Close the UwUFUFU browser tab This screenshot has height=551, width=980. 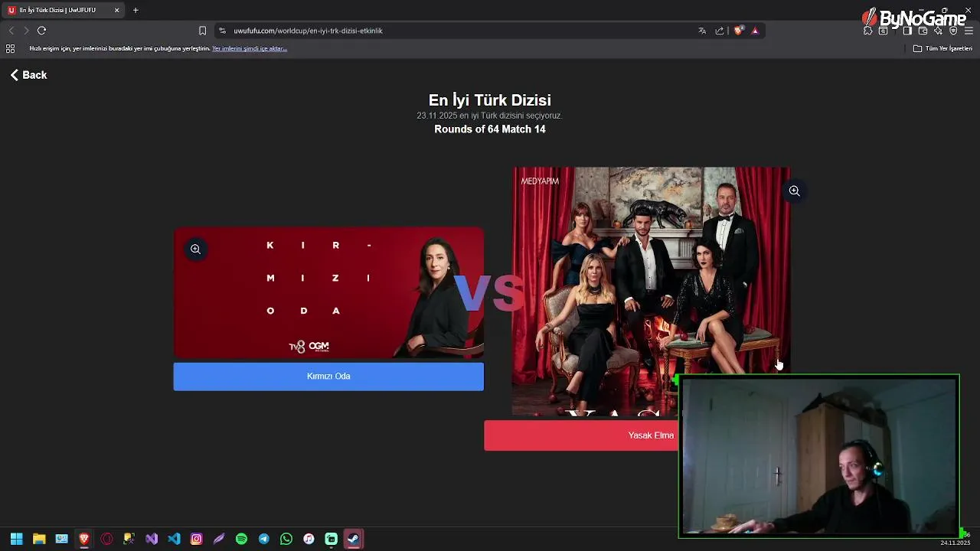click(116, 10)
